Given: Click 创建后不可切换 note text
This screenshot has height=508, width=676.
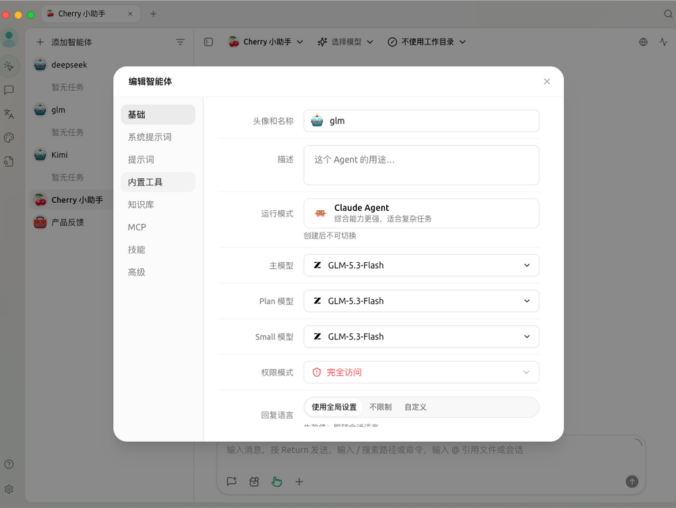Looking at the screenshot, I should [x=330, y=236].
